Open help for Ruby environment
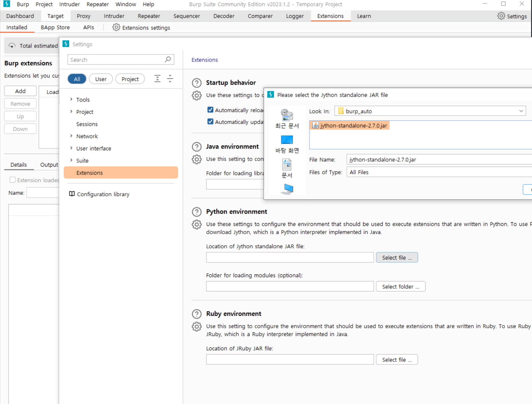The height and width of the screenshot is (404, 532). click(197, 314)
